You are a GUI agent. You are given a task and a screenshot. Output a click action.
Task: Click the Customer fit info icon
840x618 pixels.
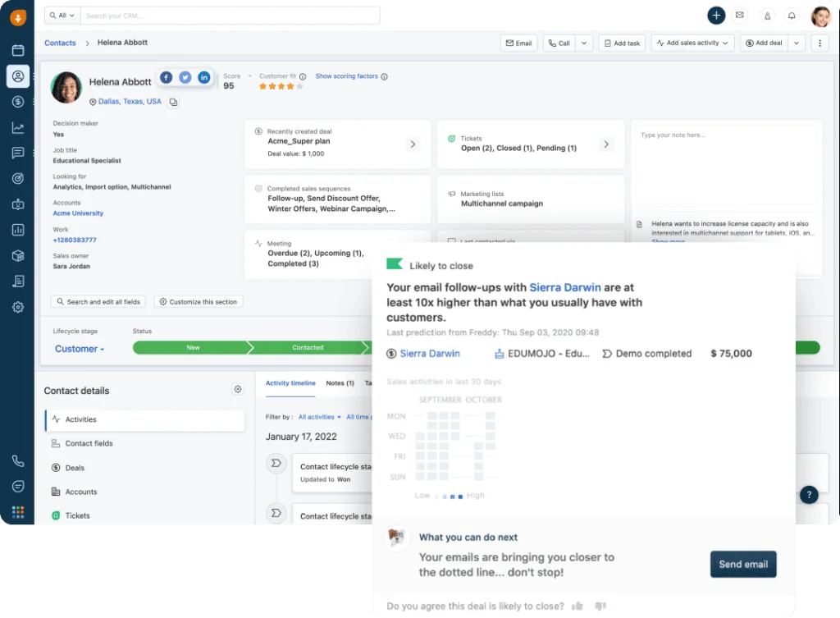click(x=303, y=76)
